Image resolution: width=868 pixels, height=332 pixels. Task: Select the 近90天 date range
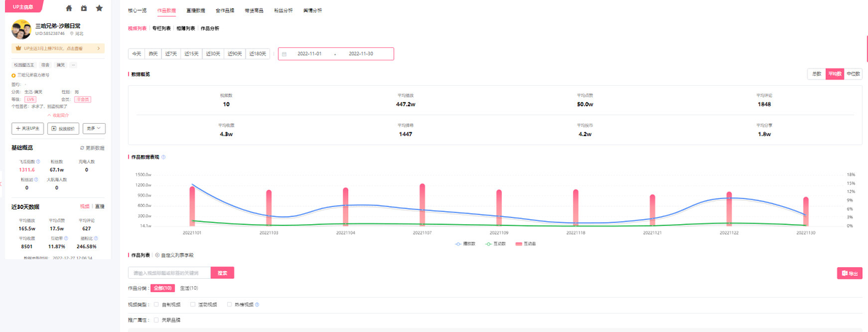(234, 54)
